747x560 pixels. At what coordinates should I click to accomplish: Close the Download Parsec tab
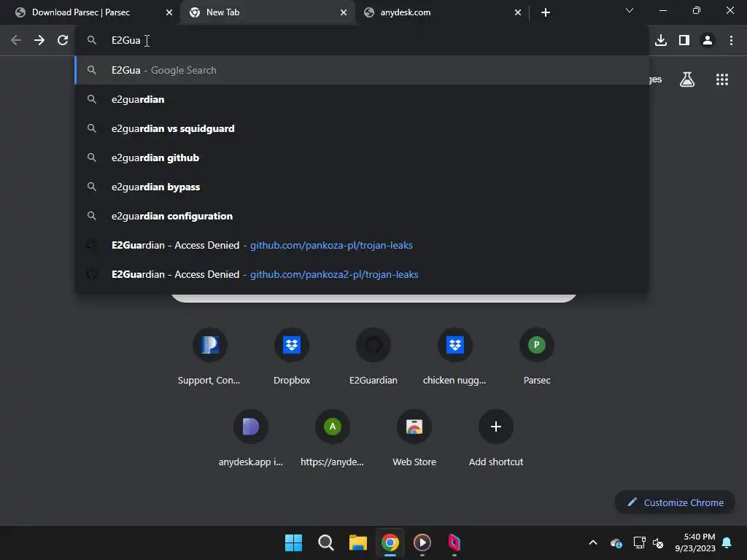169,13
